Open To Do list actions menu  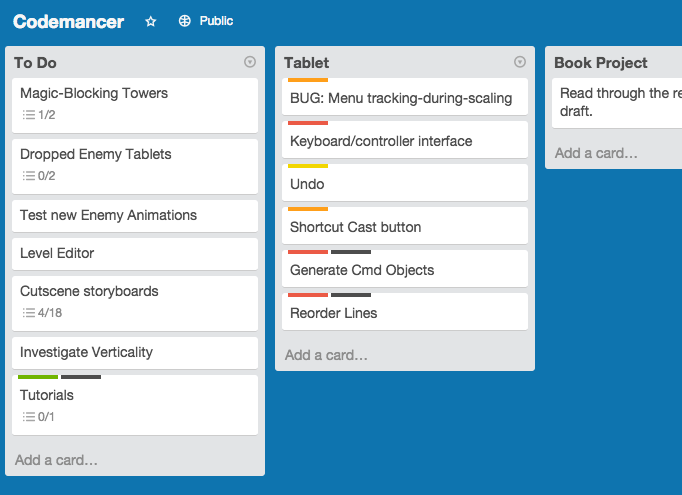point(250,62)
